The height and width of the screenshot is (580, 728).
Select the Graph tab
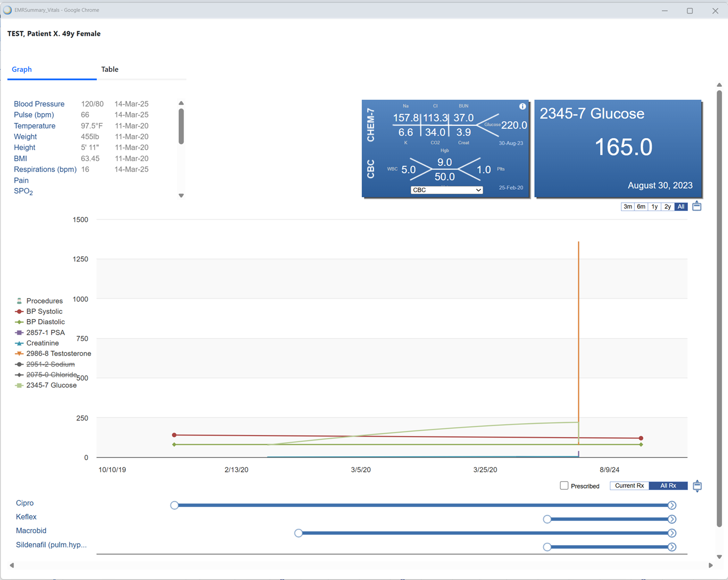pyautogui.click(x=22, y=69)
